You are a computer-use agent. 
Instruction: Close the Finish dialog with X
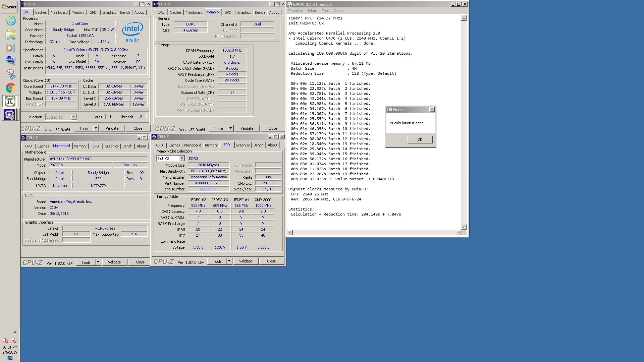(x=432, y=110)
